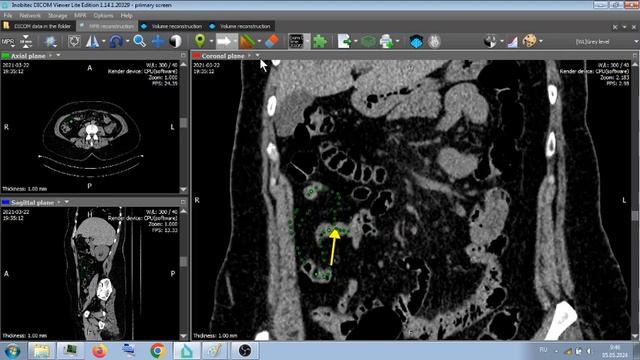The height and width of the screenshot is (360, 640).
Task: Click the grey skull reconstruction icon
Action: tap(434, 42)
